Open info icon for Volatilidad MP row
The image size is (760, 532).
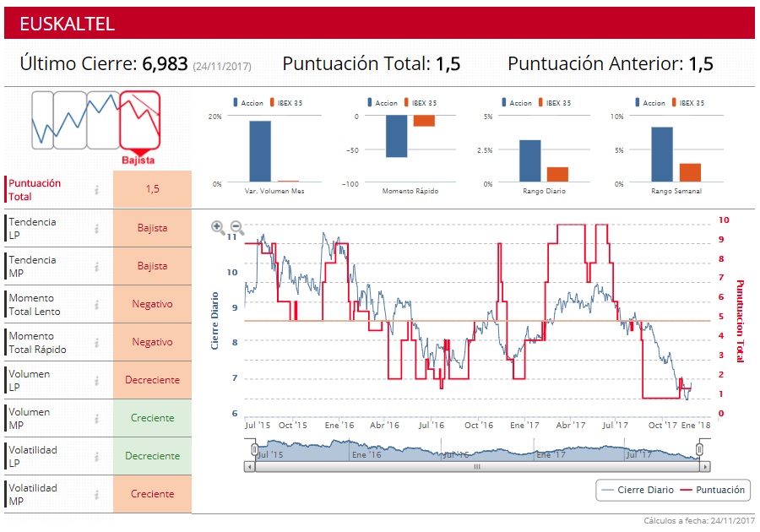coord(97,494)
